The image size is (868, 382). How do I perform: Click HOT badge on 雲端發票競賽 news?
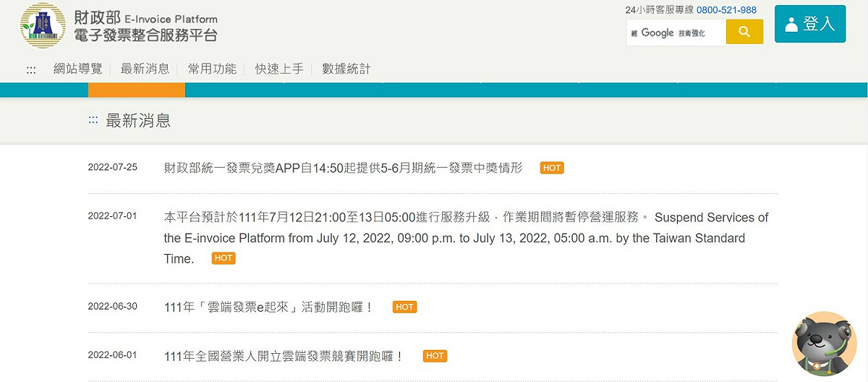click(435, 356)
